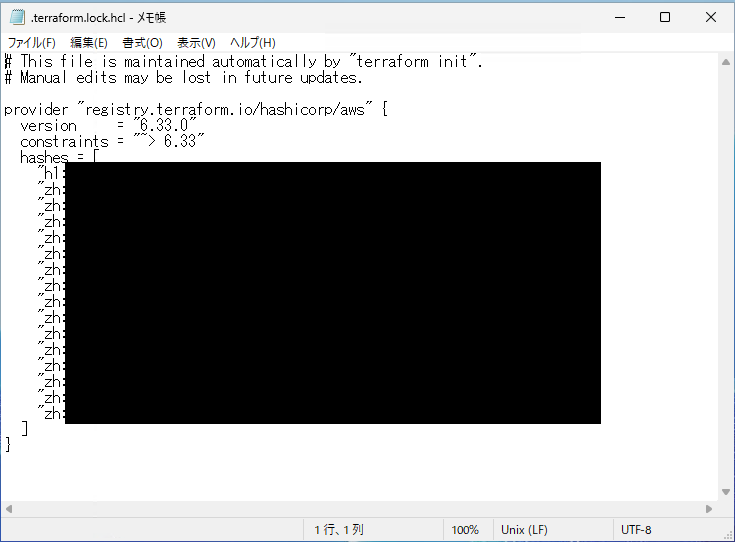This screenshot has height=542, width=735.
Task: Open the 編集(E) menu
Action: pos(88,43)
